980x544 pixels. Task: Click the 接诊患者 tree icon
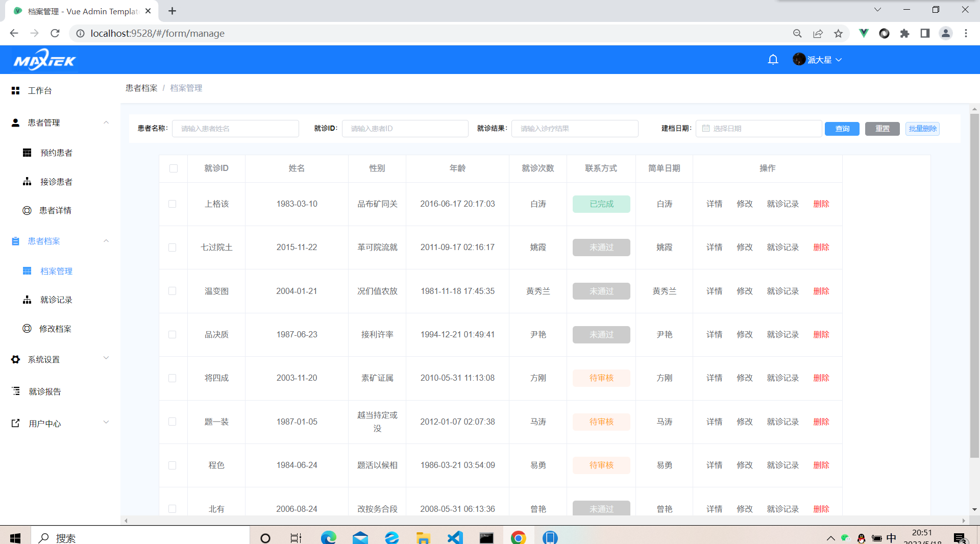coord(27,182)
